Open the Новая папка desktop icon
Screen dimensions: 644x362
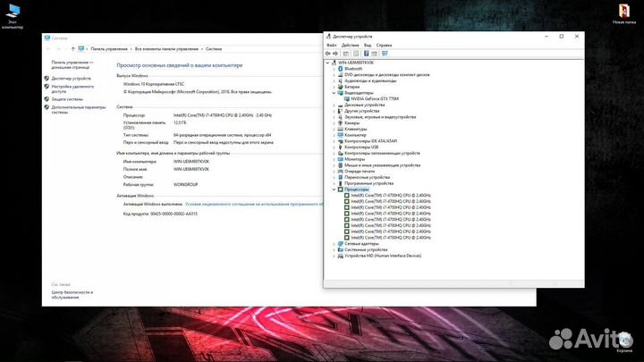[624, 14]
